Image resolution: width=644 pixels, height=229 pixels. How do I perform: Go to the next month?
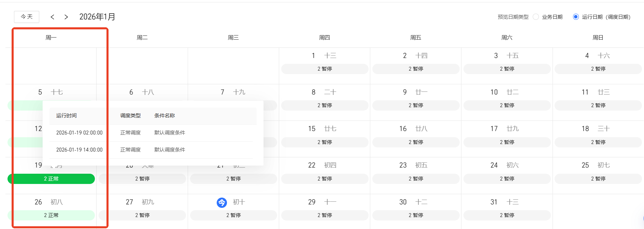(x=66, y=17)
